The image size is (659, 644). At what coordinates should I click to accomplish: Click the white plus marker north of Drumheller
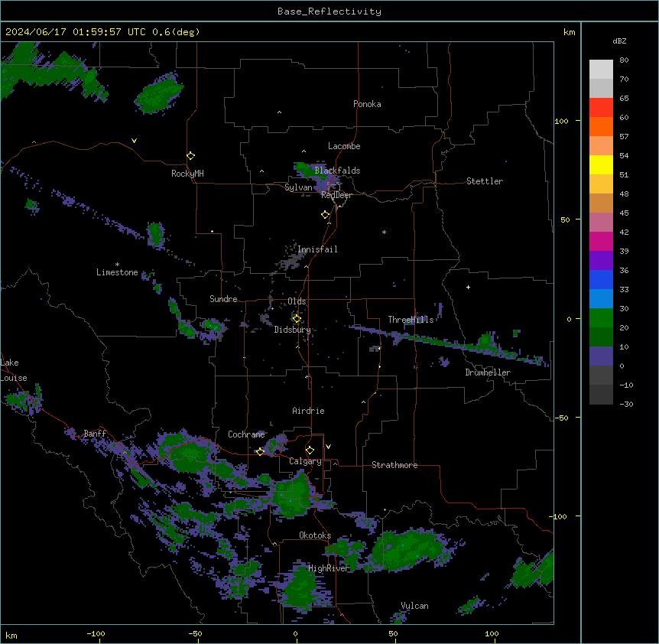tap(468, 287)
